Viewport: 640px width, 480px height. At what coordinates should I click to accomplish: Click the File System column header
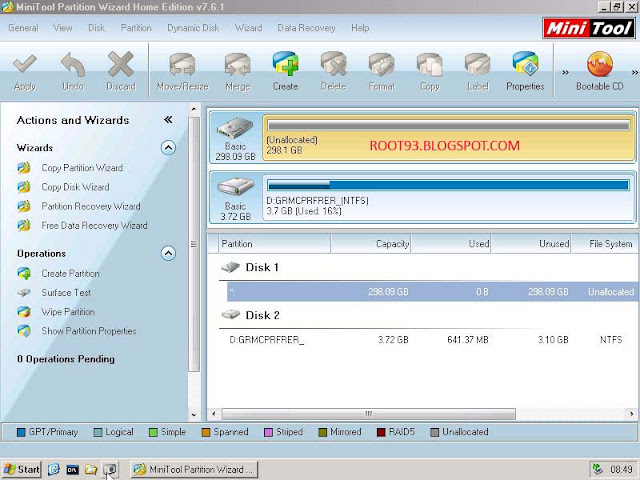point(605,244)
